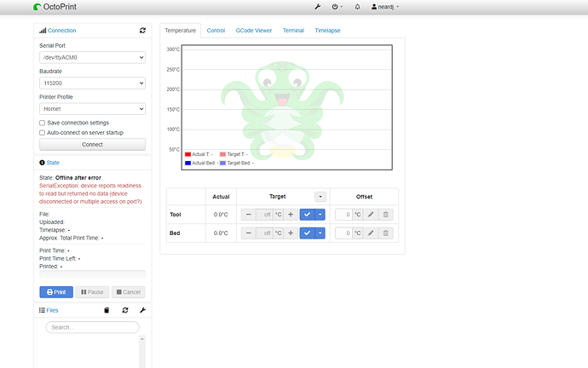Clear Bed offset trash icon
The width and height of the screenshot is (588, 368).
click(385, 233)
